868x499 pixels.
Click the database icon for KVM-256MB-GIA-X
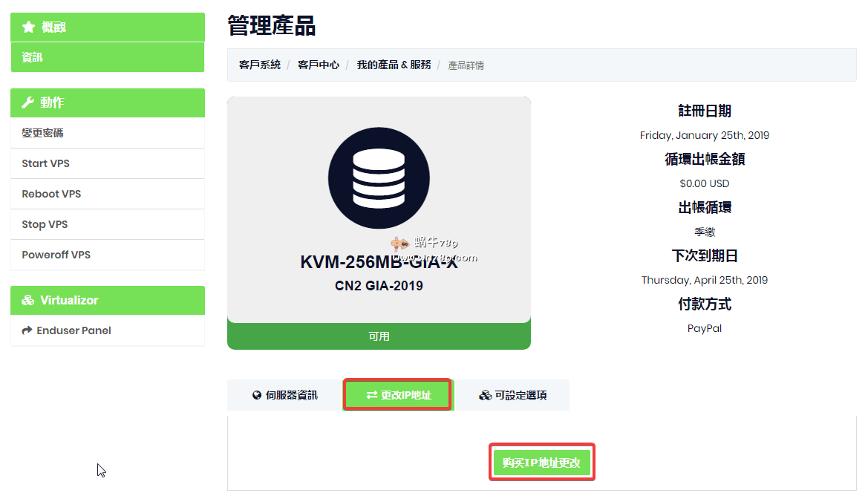pos(379,178)
